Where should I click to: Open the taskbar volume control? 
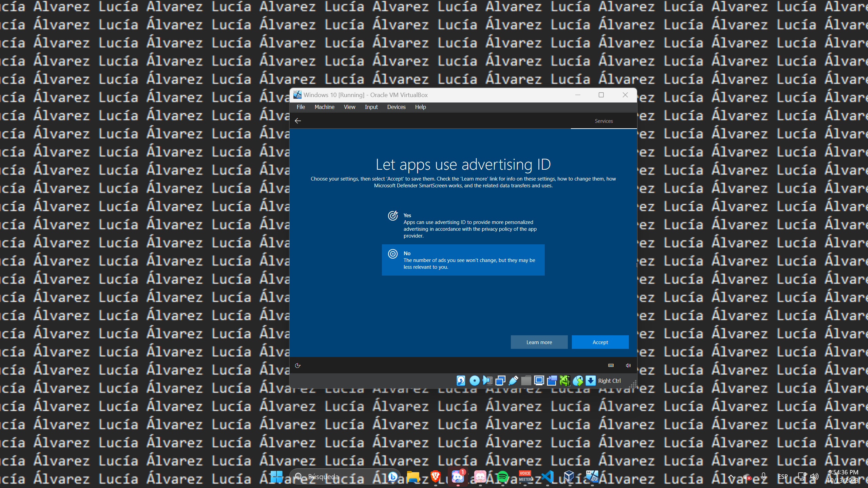[x=815, y=476]
